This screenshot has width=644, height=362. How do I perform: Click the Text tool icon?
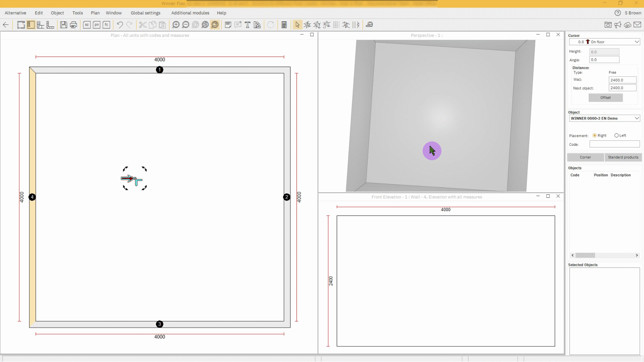tap(247, 25)
